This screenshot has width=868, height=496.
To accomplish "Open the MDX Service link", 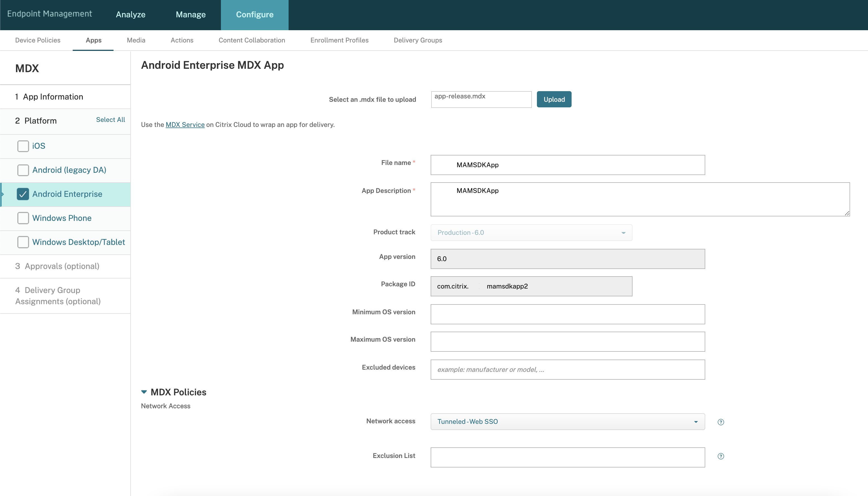I will pos(185,125).
